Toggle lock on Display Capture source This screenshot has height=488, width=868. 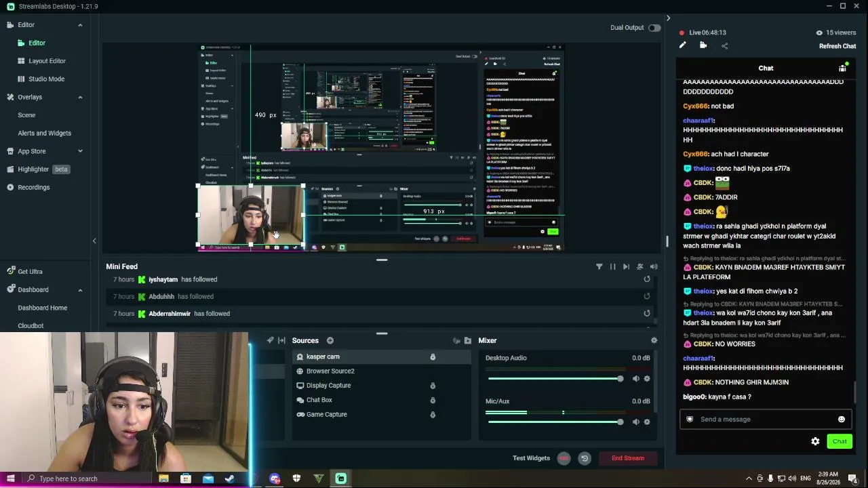coord(433,386)
